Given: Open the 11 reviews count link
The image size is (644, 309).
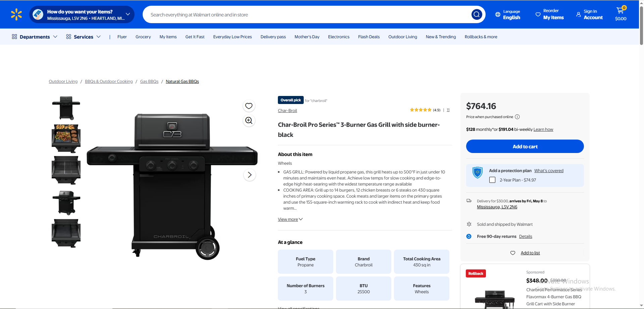Looking at the screenshot, I should pos(448,110).
